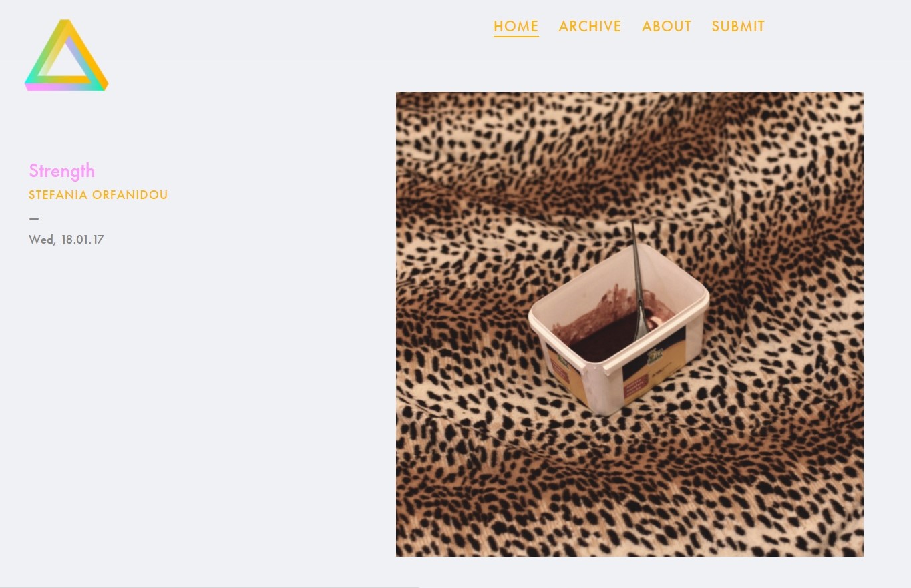Open the ABOUT page
Viewport: 911px width, 588px height.
[667, 26]
